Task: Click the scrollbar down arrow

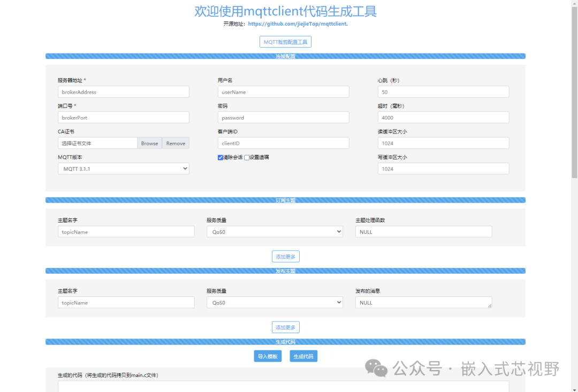Action: tap(575, 389)
